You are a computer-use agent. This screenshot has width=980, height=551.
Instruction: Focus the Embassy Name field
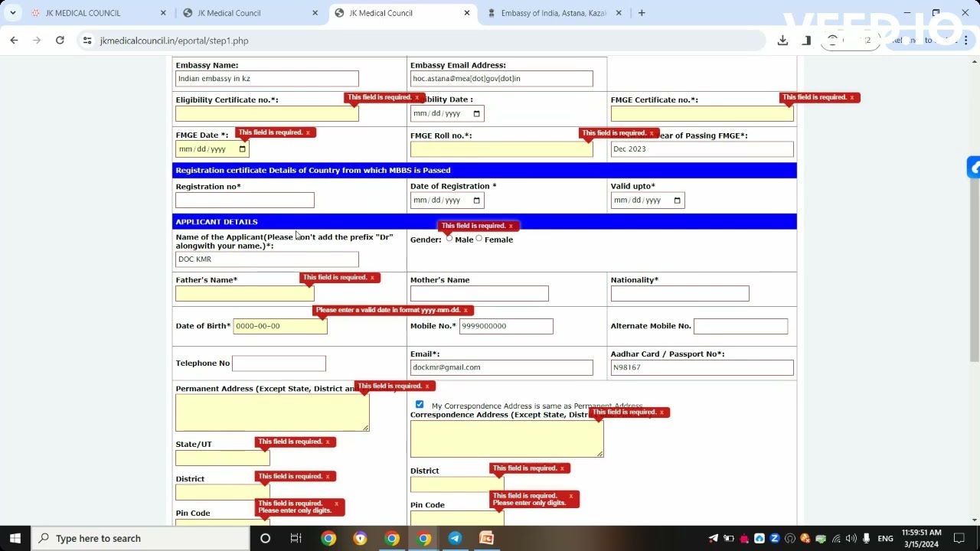pos(267,79)
